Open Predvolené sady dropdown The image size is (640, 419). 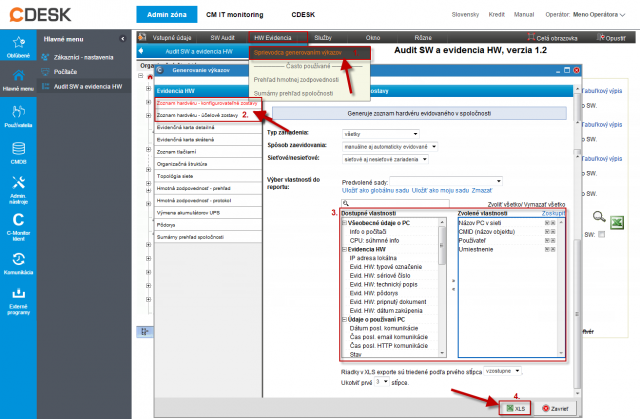click(x=446, y=181)
